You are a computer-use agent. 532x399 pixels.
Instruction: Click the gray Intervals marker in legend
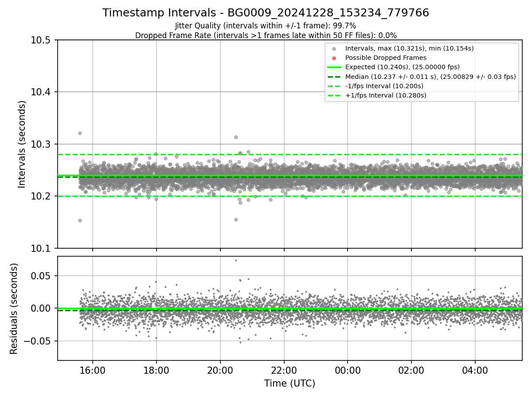pos(334,49)
